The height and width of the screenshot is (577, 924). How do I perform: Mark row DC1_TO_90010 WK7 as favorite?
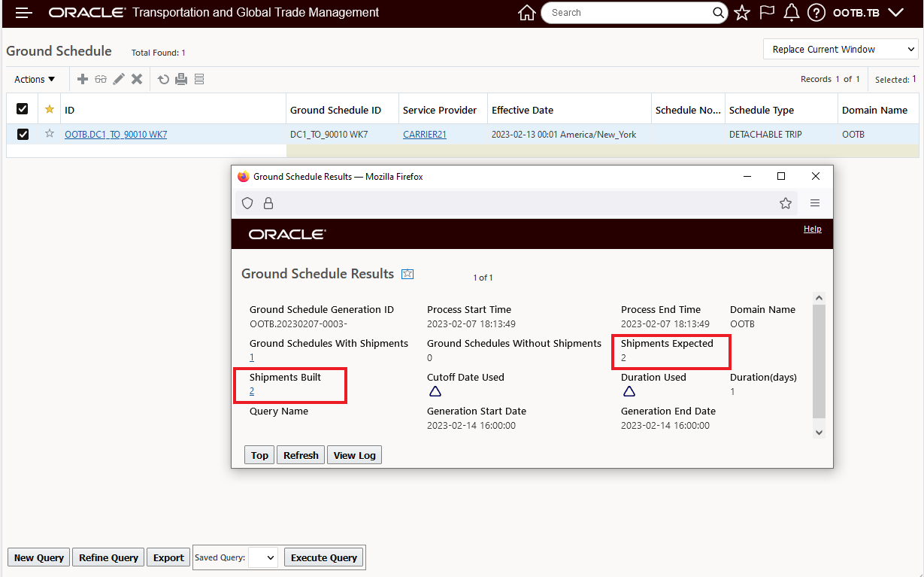point(50,134)
